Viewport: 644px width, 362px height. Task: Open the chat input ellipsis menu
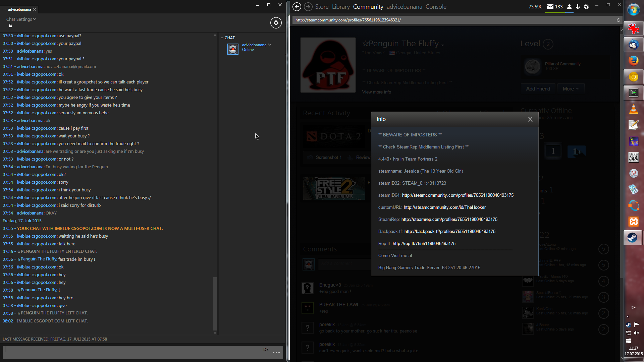276,353
